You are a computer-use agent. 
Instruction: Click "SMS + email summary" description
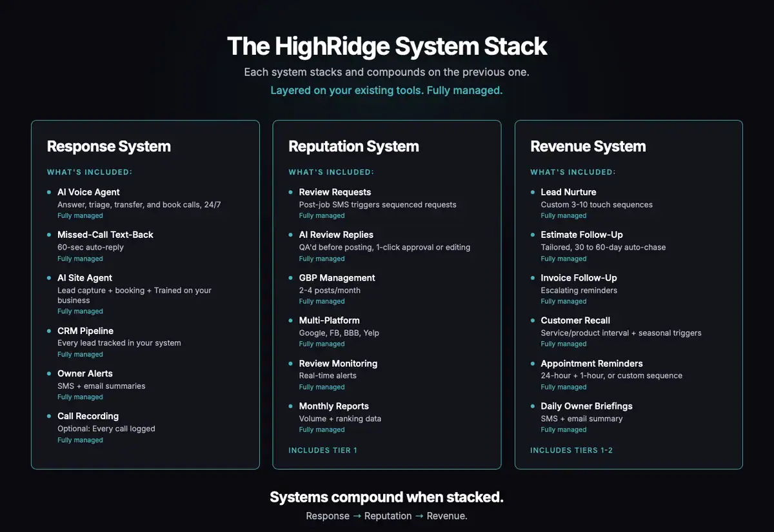(x=582, y=419)
